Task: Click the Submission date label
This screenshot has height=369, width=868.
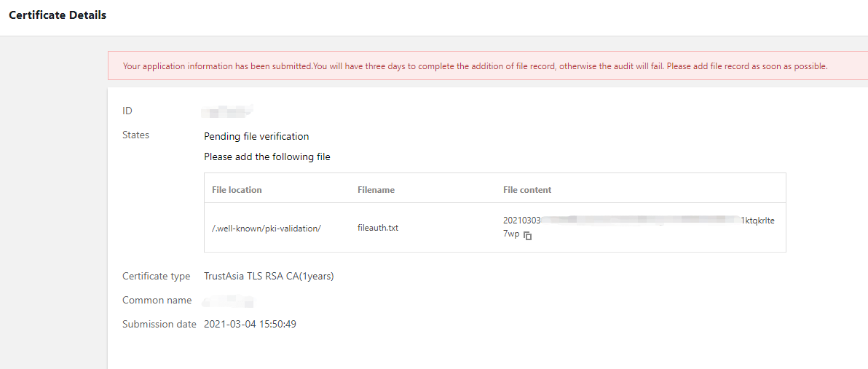Action: click(x=159, y=325)
